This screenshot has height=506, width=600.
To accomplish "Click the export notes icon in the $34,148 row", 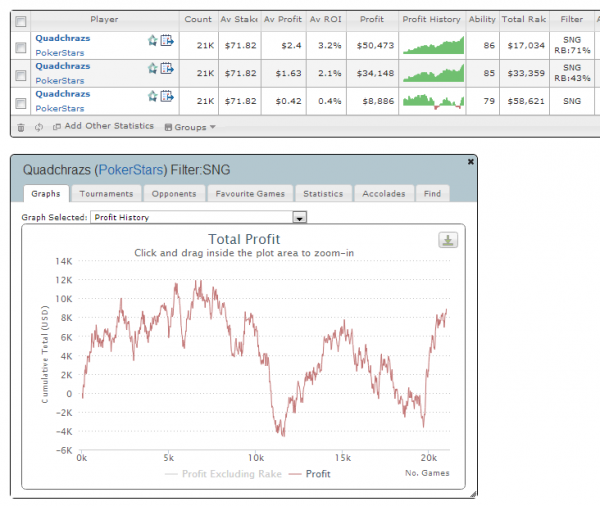I will tap(167, 68).
